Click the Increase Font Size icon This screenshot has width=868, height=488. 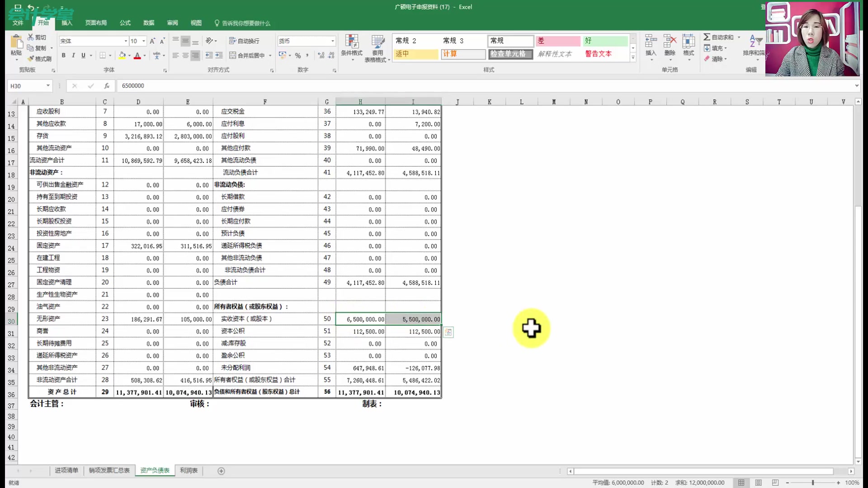(152, 41)
